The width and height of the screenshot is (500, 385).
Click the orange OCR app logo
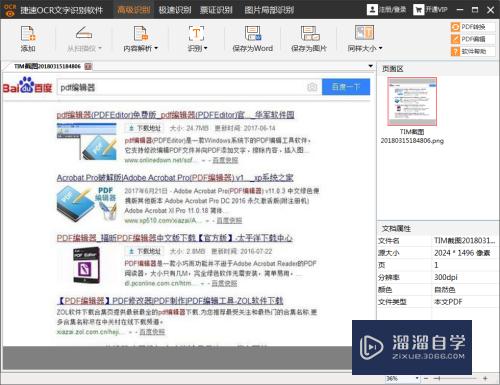click(10, 10)
